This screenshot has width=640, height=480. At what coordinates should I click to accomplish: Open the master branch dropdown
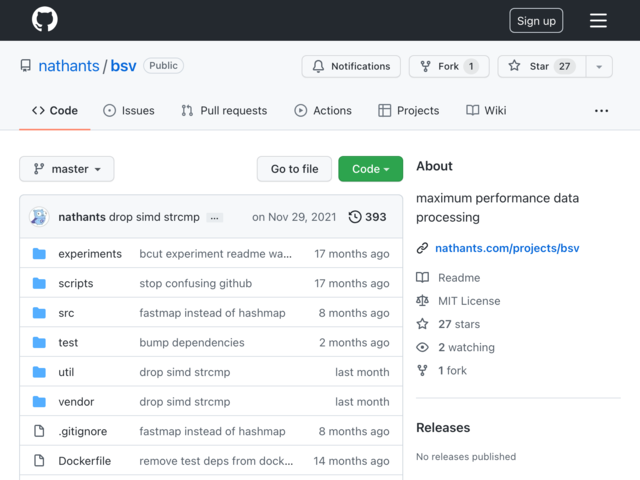click(67, 169)
